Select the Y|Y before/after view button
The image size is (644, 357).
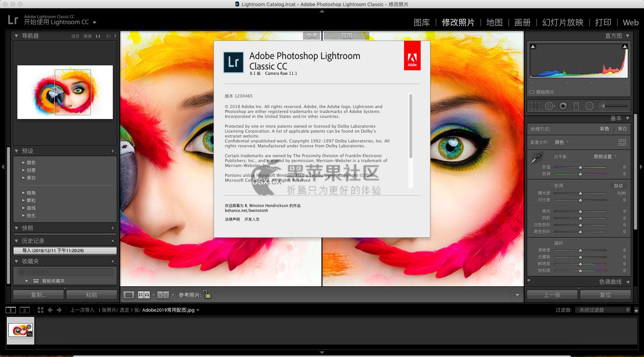point(163,295)
